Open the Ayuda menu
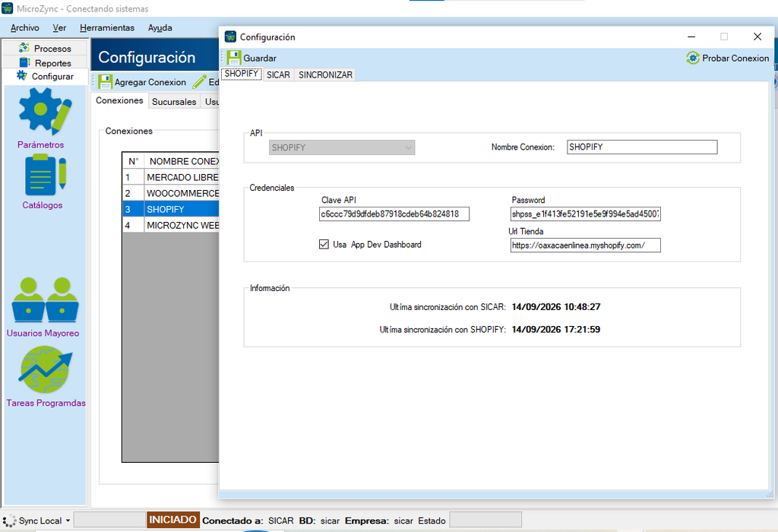This screenshot has height=532, width=778. point(160,28)
